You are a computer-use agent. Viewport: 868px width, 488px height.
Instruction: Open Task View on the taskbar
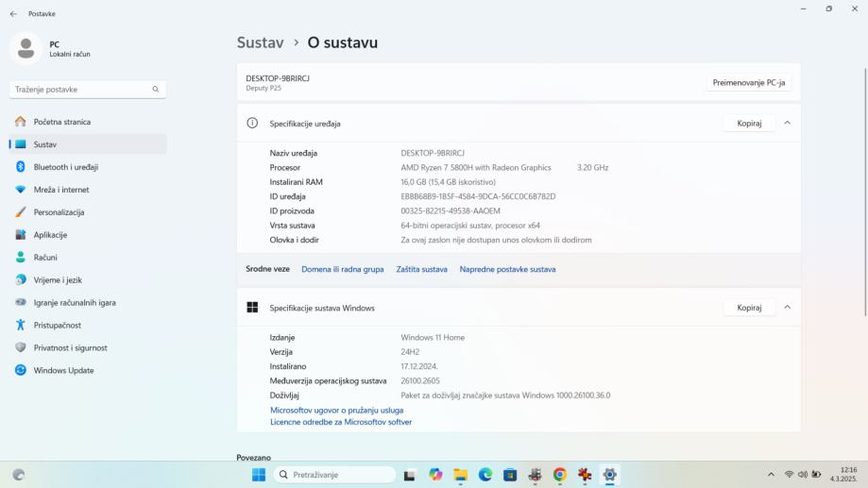[x=410, y=475]
